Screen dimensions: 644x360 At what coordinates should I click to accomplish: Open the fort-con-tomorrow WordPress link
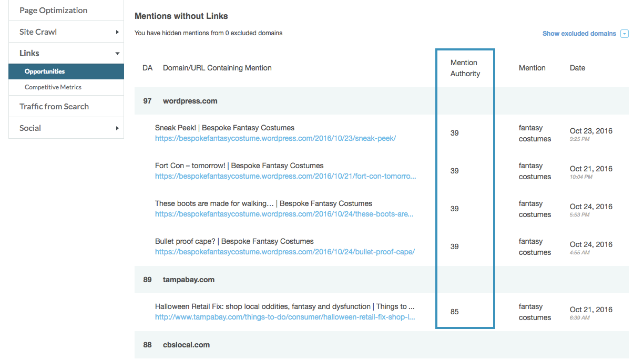(x=285, y=176)
